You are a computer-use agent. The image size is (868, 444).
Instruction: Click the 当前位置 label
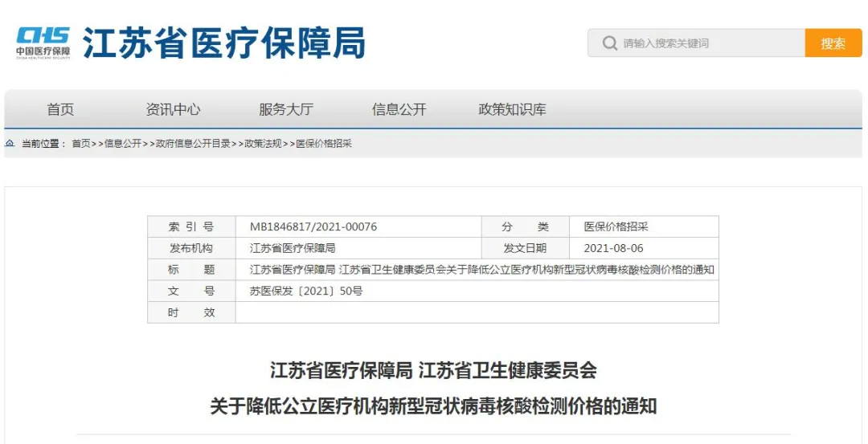43,144
